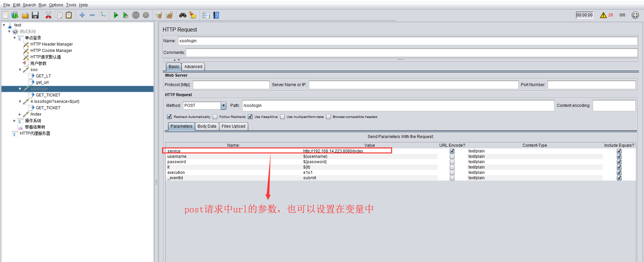Viewport: 644px width, 262px height.
Task: Click the Expand All plus icon
Action: (82, 15)
